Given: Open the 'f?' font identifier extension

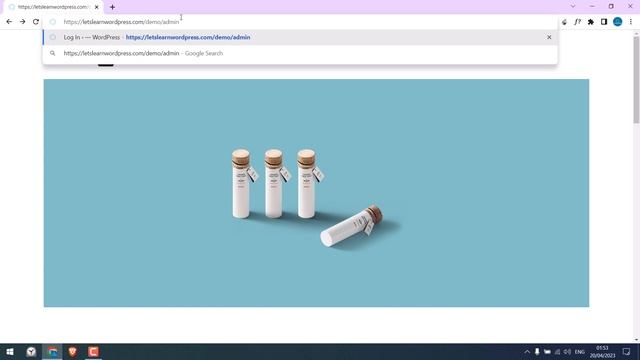Looking at the screenshot, I should [577, 22].
